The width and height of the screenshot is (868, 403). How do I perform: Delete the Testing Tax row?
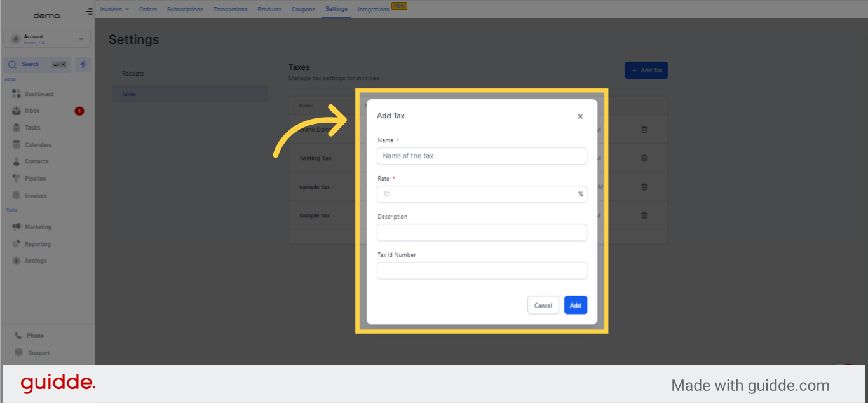(644, 158)
